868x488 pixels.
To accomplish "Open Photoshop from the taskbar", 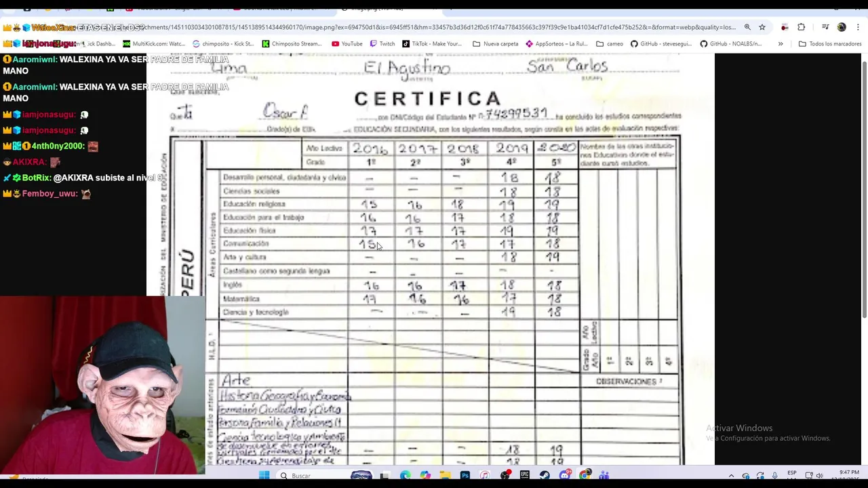I will (465, 476).
